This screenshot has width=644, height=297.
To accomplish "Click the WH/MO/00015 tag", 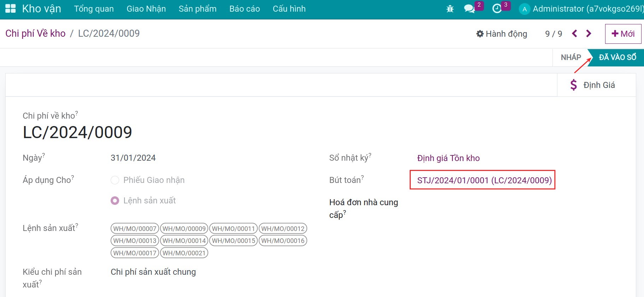I will pyautogui.click(x=233, y=241).
